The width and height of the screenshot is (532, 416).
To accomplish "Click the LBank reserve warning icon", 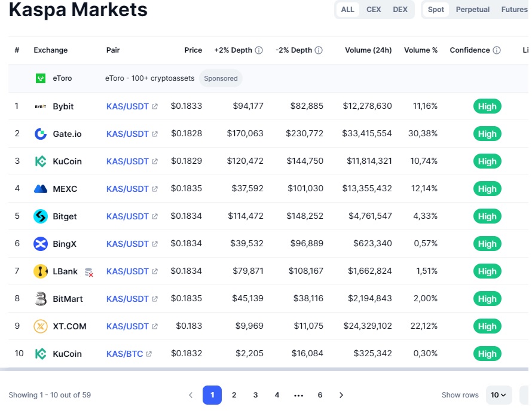I will pyautogui.click(x=89, y=272).
